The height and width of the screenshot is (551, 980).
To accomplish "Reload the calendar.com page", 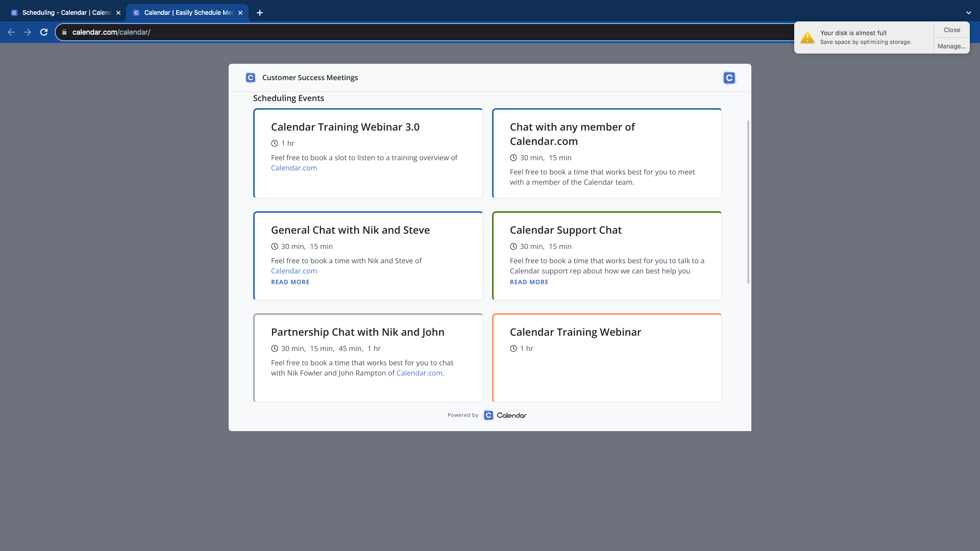I will [44, 32].
